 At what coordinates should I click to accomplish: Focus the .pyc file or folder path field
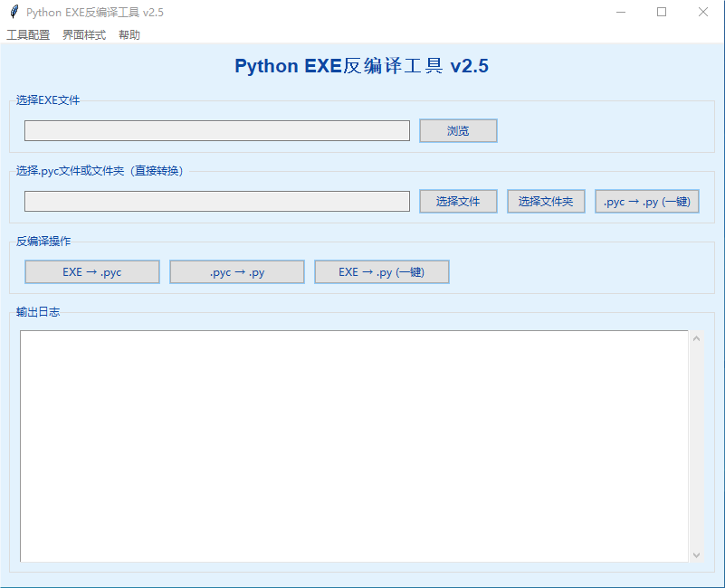click(x=217, y=201)
